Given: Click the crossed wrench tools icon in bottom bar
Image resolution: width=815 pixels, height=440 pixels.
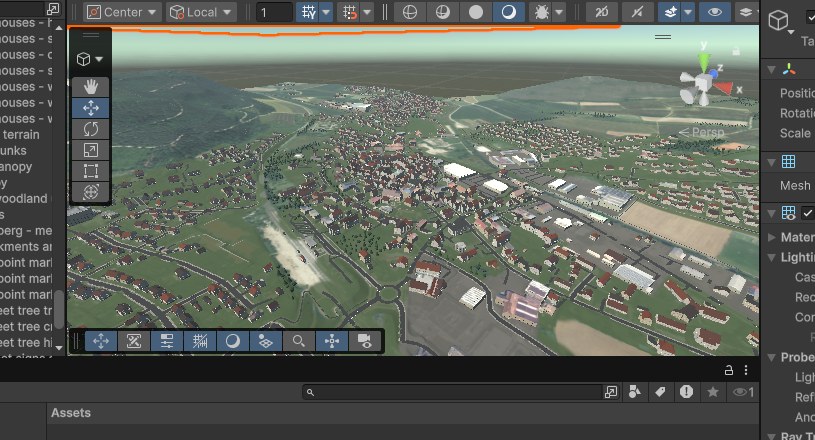Looking at the screenshot, I should (x=134, y=341).
